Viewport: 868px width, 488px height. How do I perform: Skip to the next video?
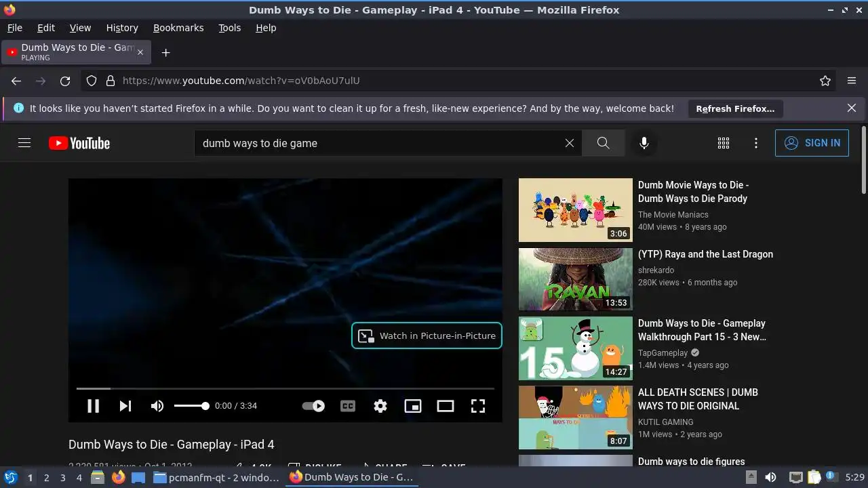pyautogui.click(x=125, y=406)
